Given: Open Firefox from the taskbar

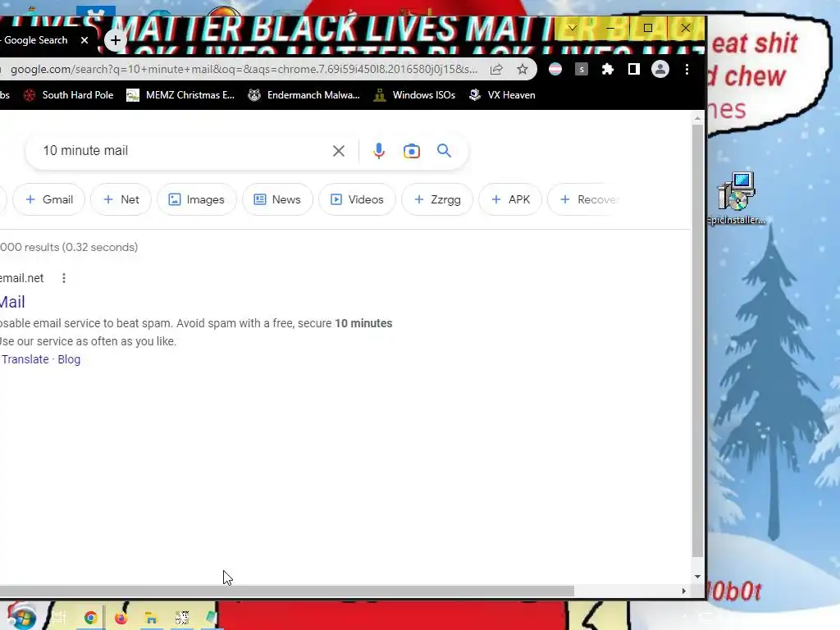Looking at the screenshot, I should click(x=121, y=618).
